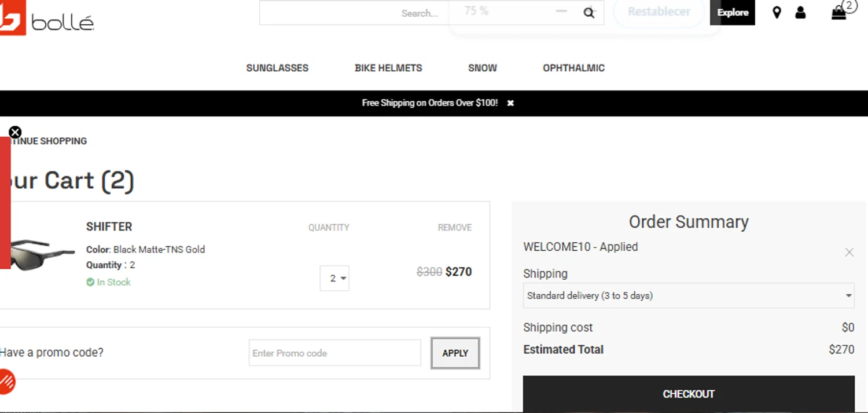
Task: Open the Snow menu
Action: [x=483, y=68]
